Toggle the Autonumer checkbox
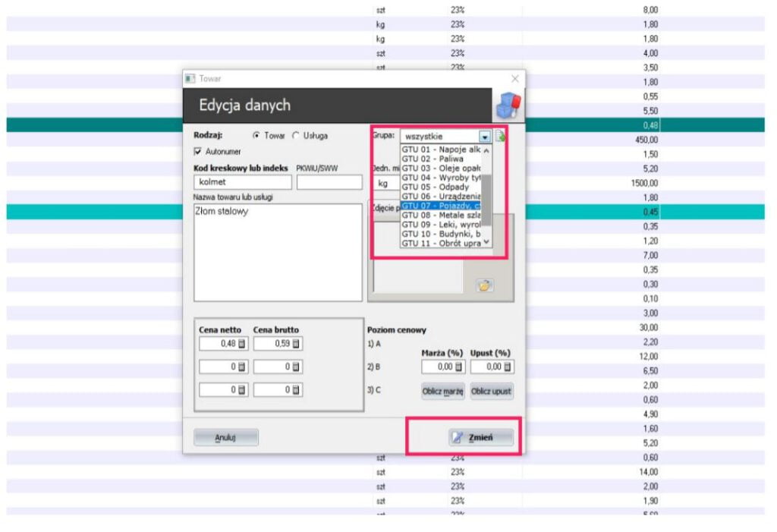The width and height of the screenshot is (777, 532). tap(198, 152)
